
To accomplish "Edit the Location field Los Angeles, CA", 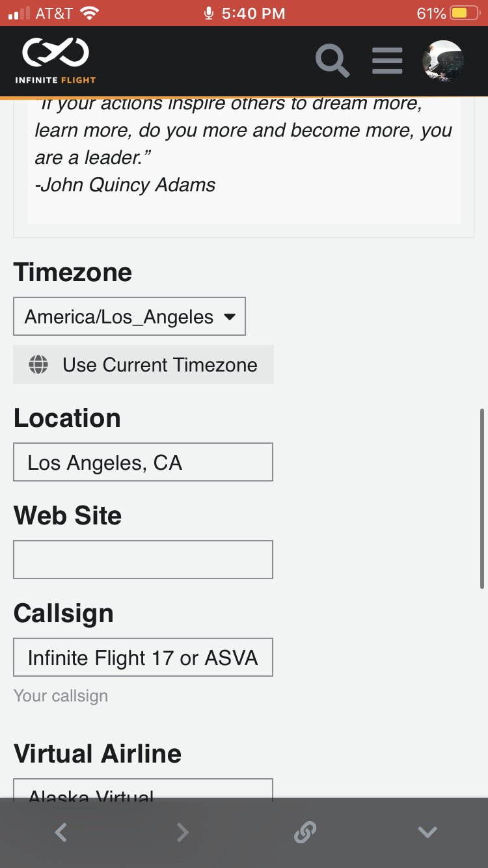I will point(143,462).
